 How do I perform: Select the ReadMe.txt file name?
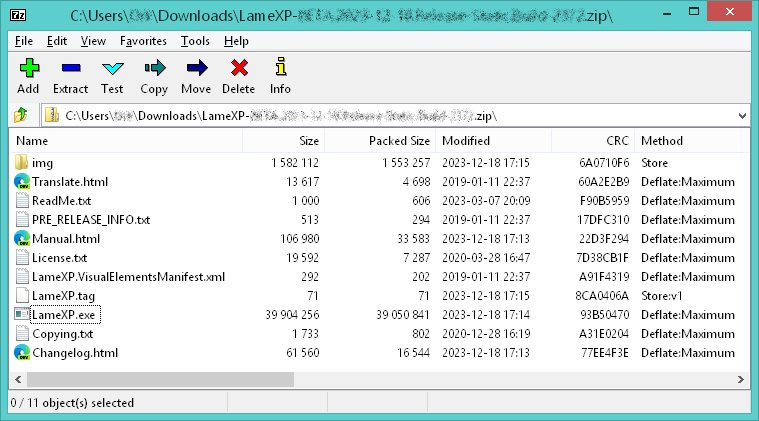pyautogui.click(x=61, y=201)
